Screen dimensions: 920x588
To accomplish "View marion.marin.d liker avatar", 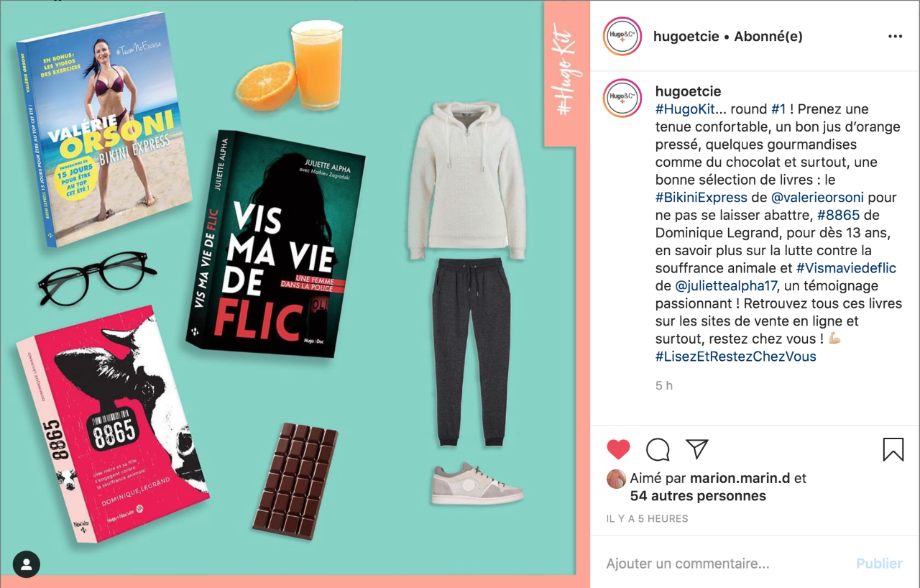I will pyautogui.click(x=616, y=479).
